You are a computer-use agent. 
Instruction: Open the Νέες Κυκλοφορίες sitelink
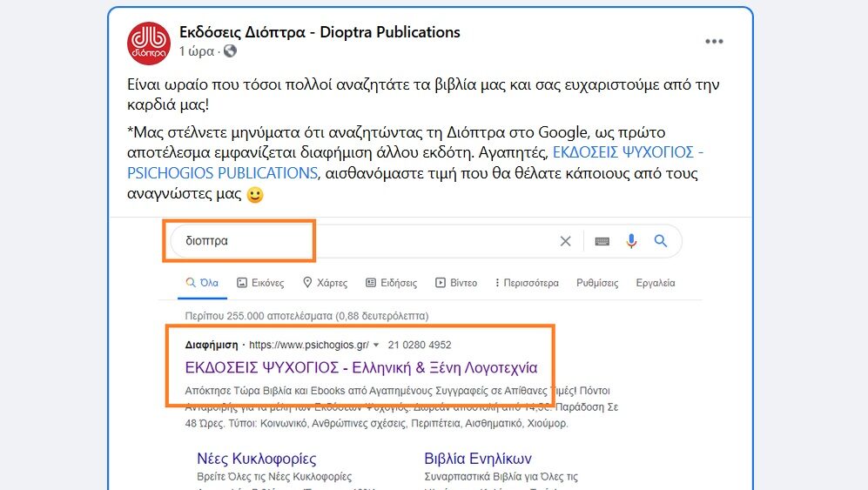(257, 459)
